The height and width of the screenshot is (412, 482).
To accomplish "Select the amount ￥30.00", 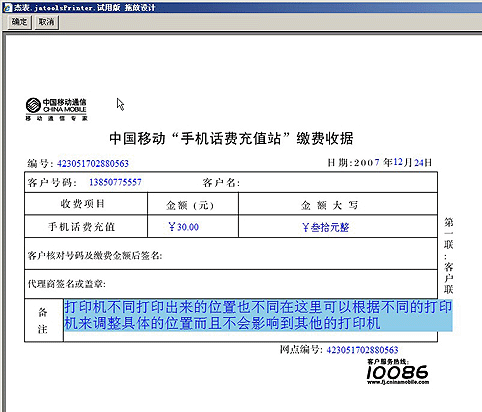I will pos(184,227).
